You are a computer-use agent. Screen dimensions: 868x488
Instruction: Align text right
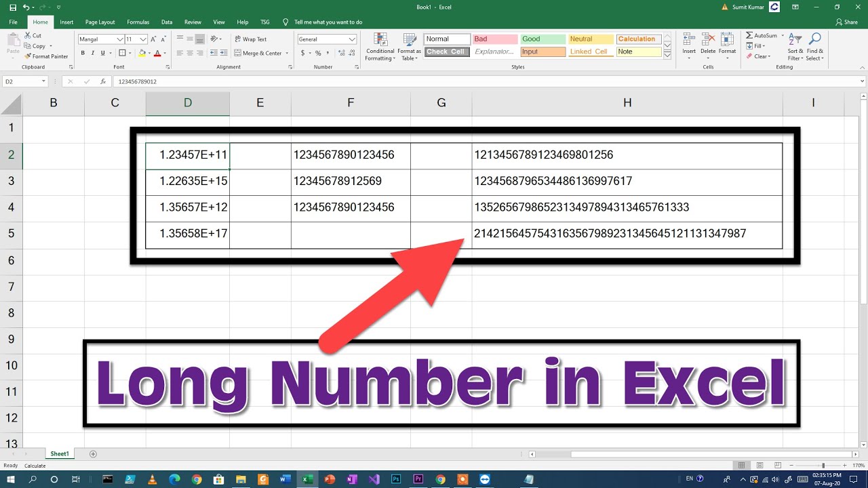pos(201,53)
